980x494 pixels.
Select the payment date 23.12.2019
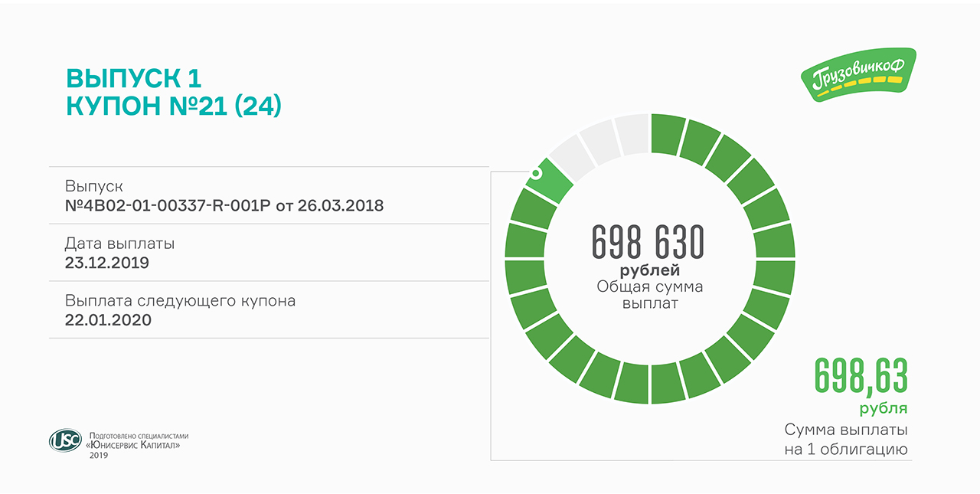107,263
